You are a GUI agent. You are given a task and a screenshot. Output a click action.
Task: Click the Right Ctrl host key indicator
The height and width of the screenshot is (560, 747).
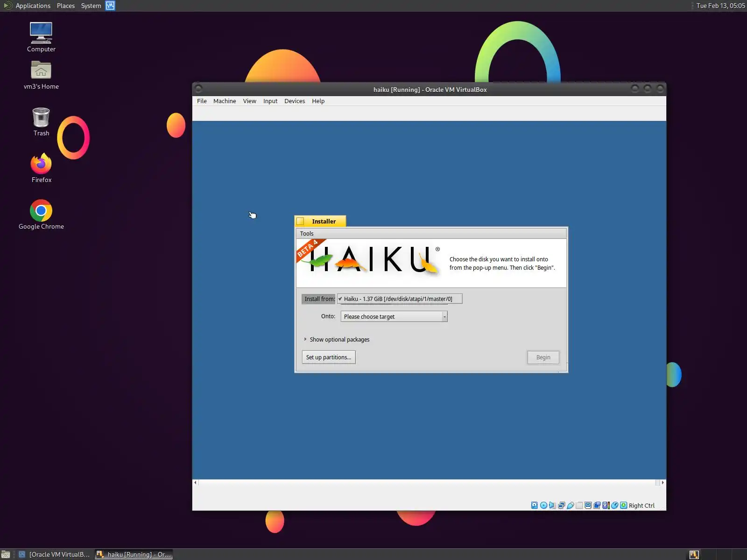point(641,505)
